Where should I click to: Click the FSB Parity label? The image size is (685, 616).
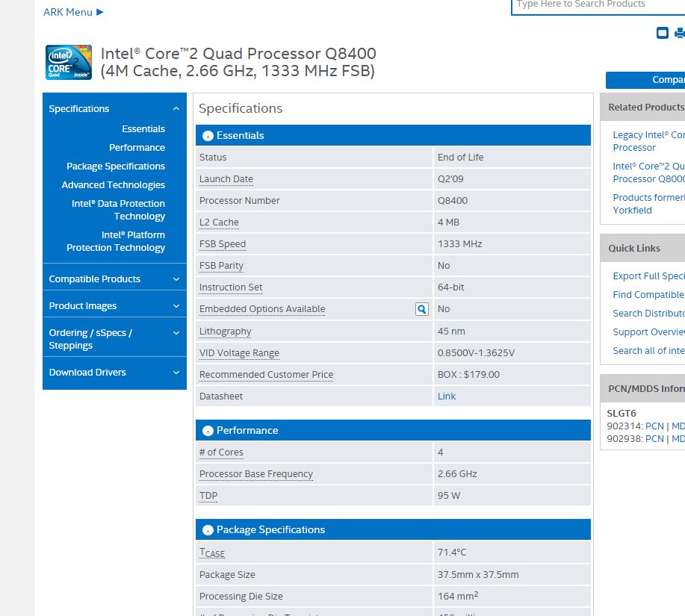[x=221, y=265]
